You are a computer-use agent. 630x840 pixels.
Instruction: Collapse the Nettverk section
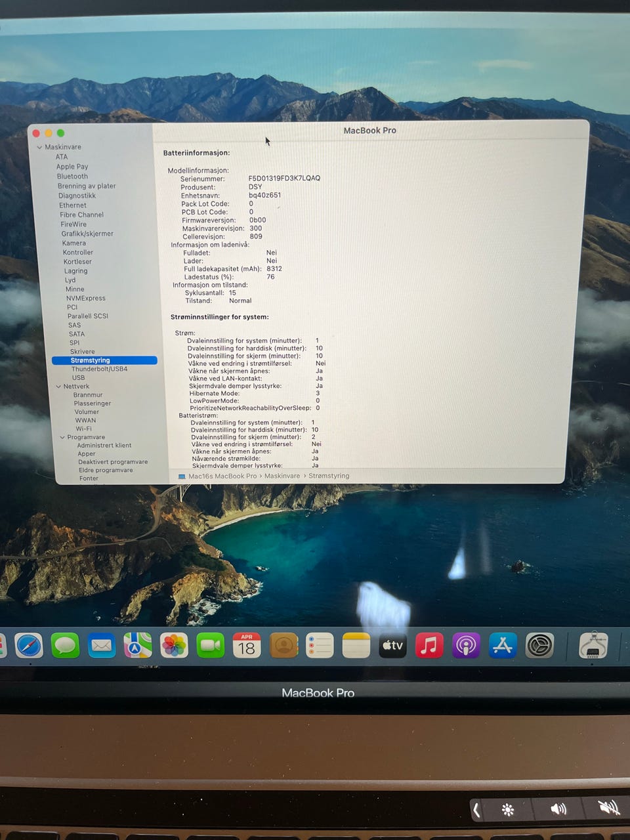[58, 387]
